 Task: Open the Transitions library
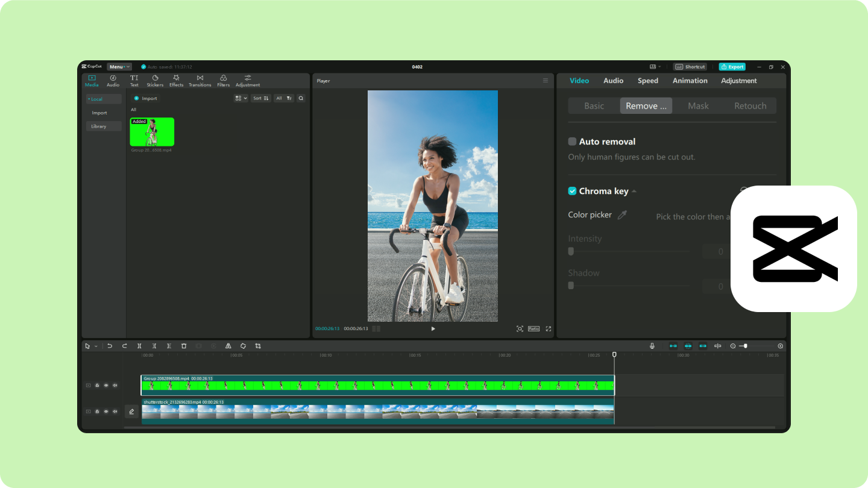(x=200, y=80)
